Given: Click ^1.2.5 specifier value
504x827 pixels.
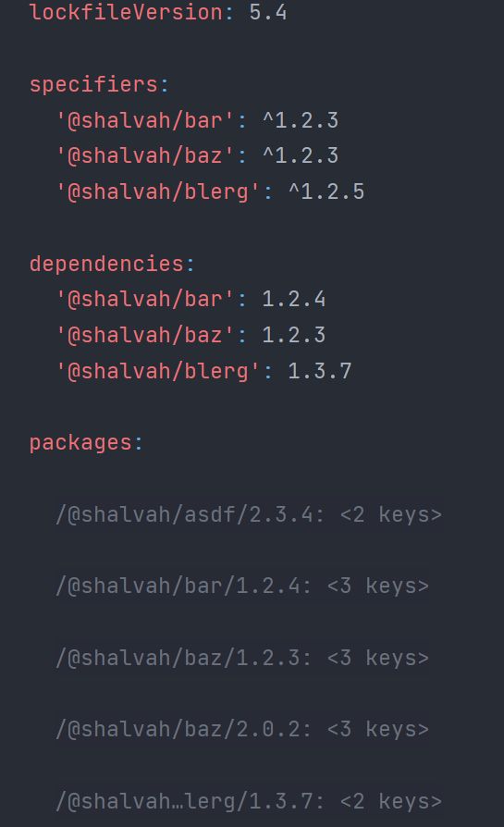Looking at the screenshot, I should tap(326, 192).
